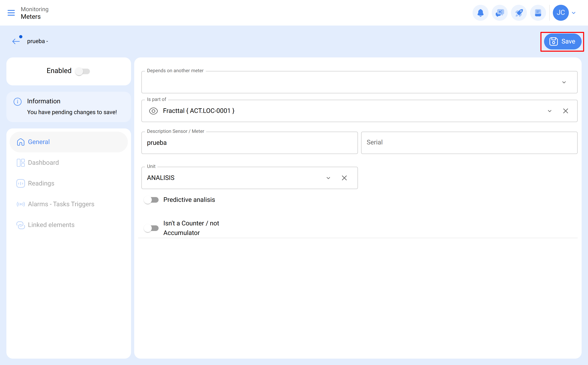
Task: Open the chat feedback icon in the top bar
Action: coord(500,13)
